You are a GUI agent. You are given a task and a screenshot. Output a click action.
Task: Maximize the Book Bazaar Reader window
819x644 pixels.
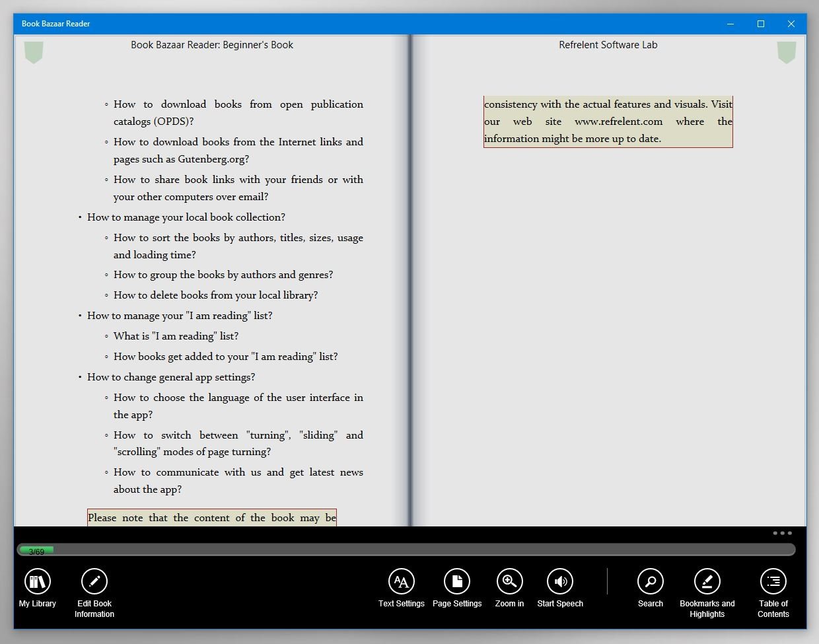click(761, 24)
